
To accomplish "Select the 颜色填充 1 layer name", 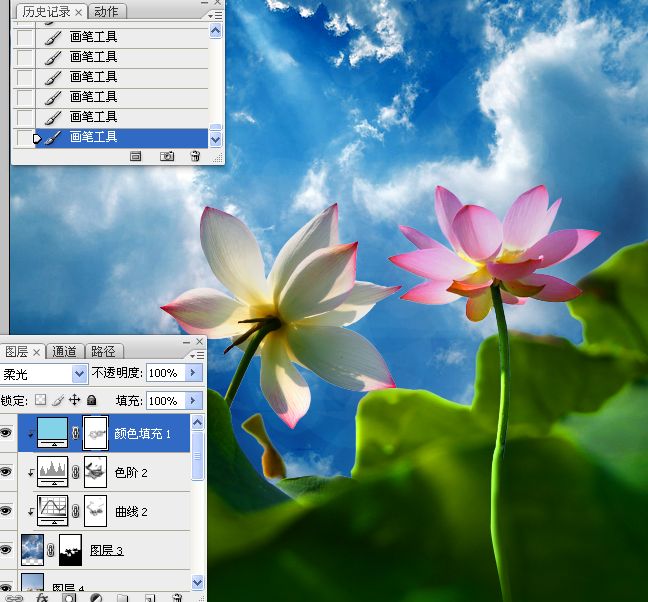I will [142, 433].
